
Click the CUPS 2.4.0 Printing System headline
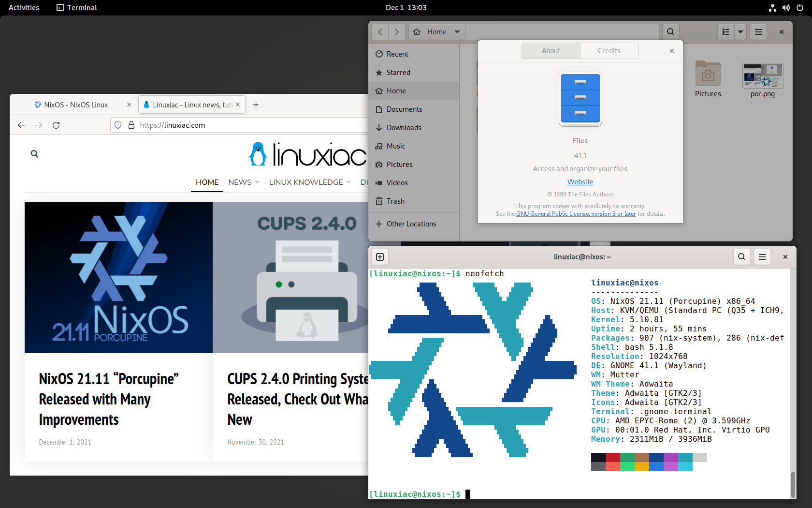click(298, 399)
